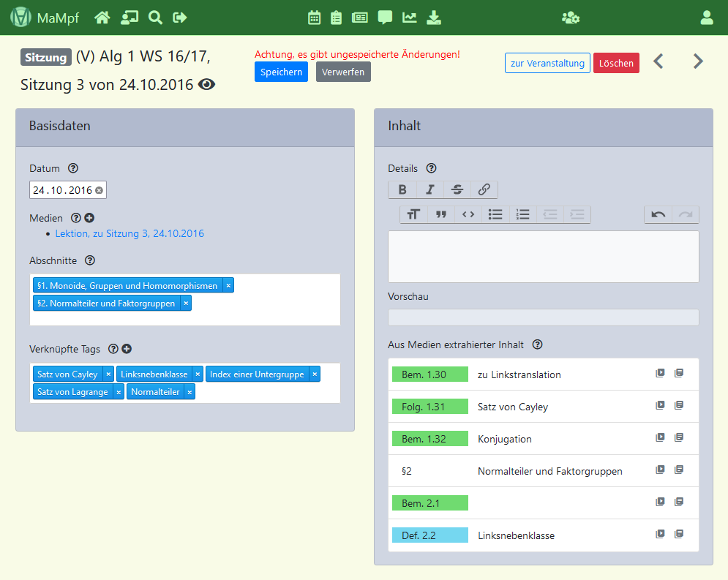Open the user profile icon

point(706,18)
